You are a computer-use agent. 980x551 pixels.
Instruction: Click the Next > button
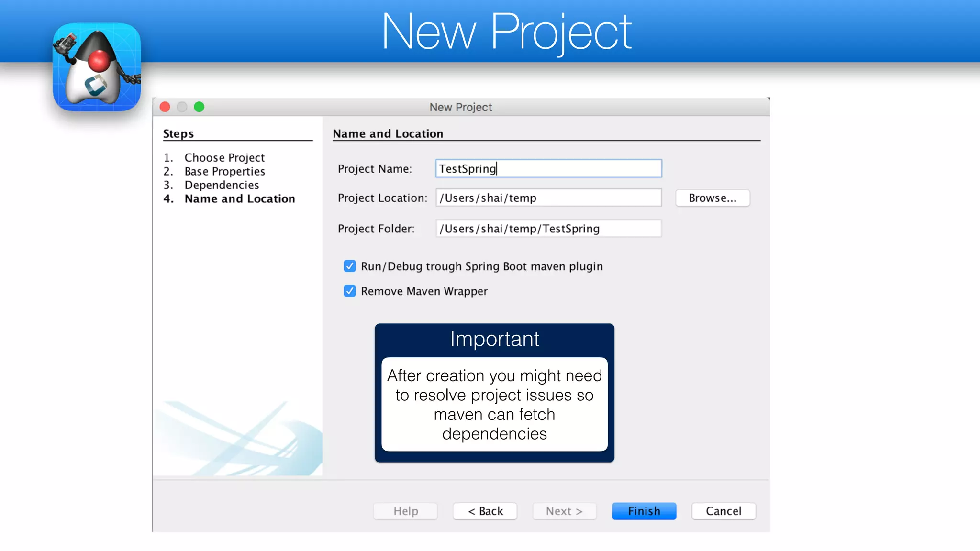564,511
